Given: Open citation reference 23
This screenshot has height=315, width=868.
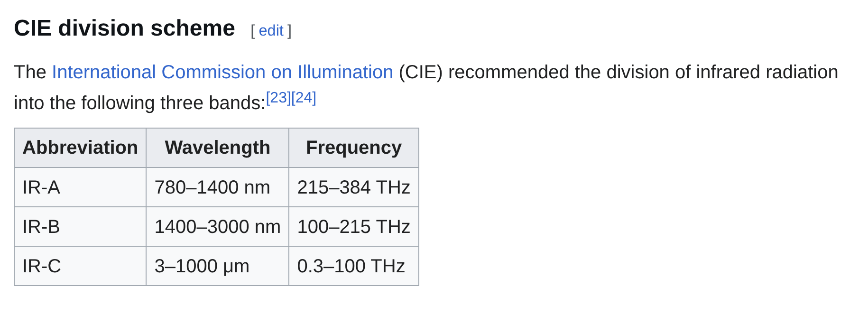Looking at the screenshot, I should 278,98.
